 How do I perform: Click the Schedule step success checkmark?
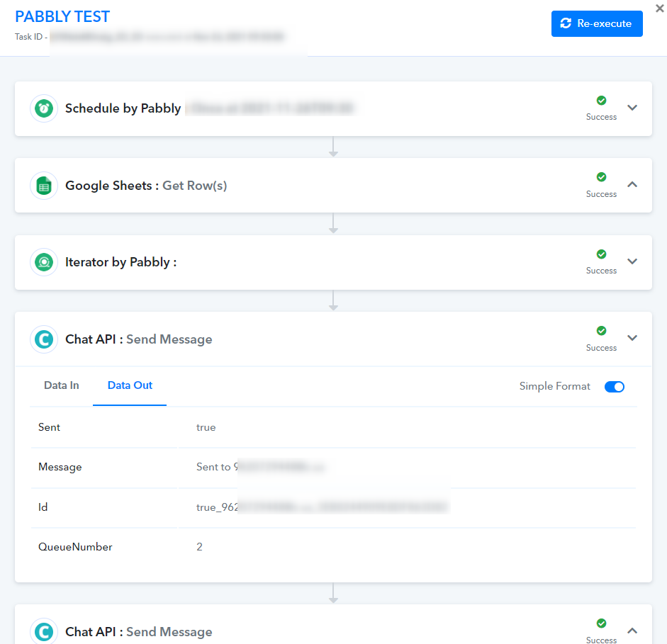click(x=601, y=101)
